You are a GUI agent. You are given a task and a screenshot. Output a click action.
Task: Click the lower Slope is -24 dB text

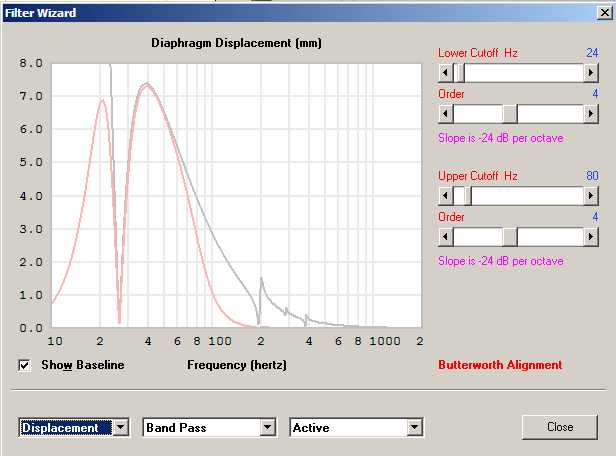(501, 138)
